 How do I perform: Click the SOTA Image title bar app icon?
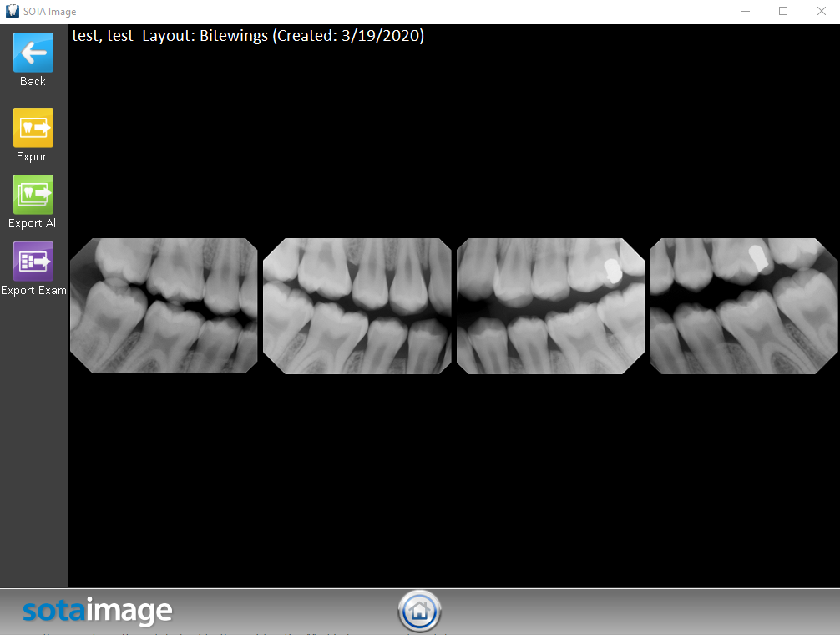(12, 12)
